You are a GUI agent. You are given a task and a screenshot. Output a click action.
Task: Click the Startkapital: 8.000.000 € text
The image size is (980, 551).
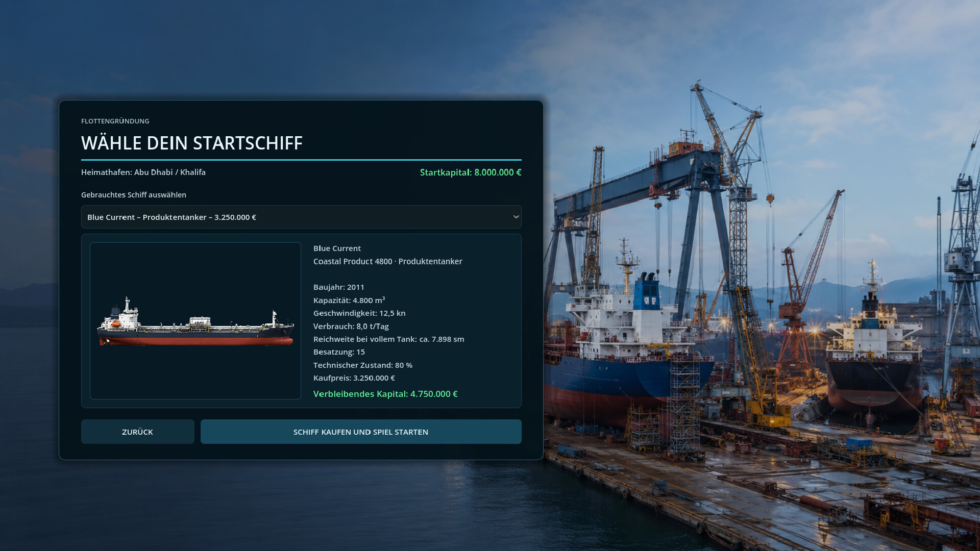(471, 172)
